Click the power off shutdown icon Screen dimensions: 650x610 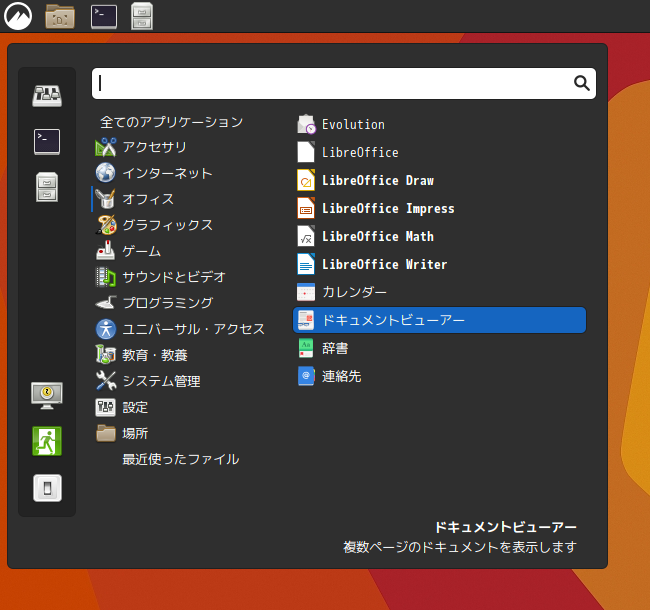pos(47,488)
